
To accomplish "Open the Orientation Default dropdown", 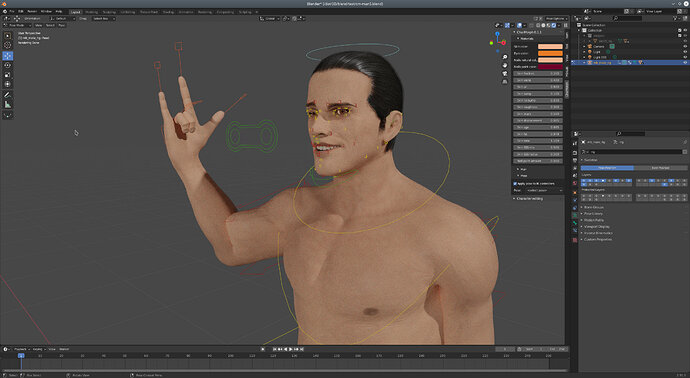I will pyautogui.click(x=62, y=18).
